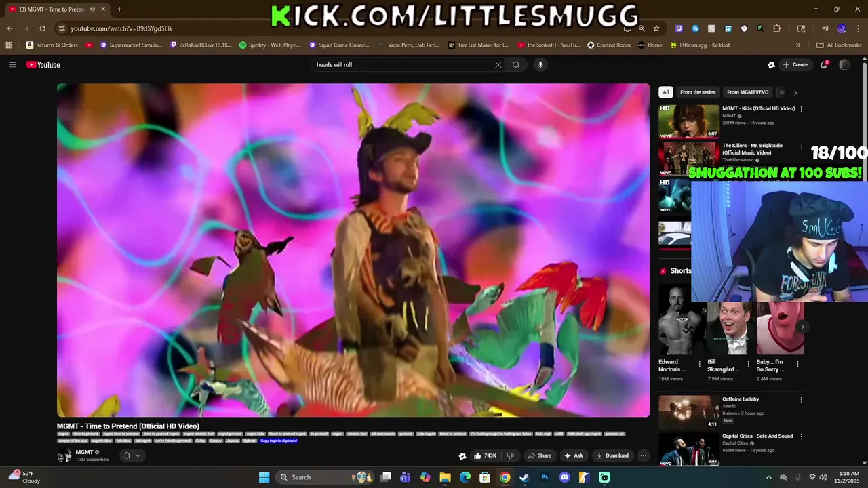The width and height of the screenshot is (868, 488).
Task: Open Photoshop from the taskbar
Action: point(545,477)
